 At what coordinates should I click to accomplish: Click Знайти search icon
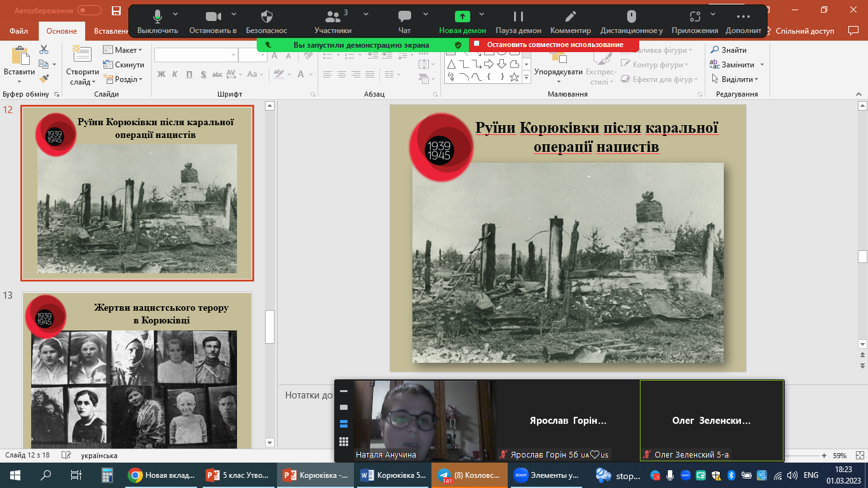714,50
